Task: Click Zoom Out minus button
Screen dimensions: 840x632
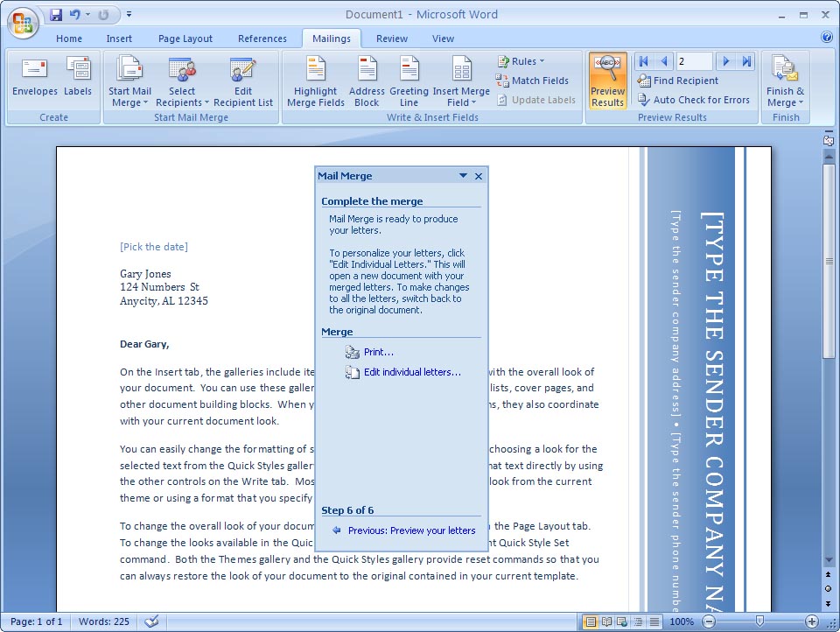Action: pos(708,621)
